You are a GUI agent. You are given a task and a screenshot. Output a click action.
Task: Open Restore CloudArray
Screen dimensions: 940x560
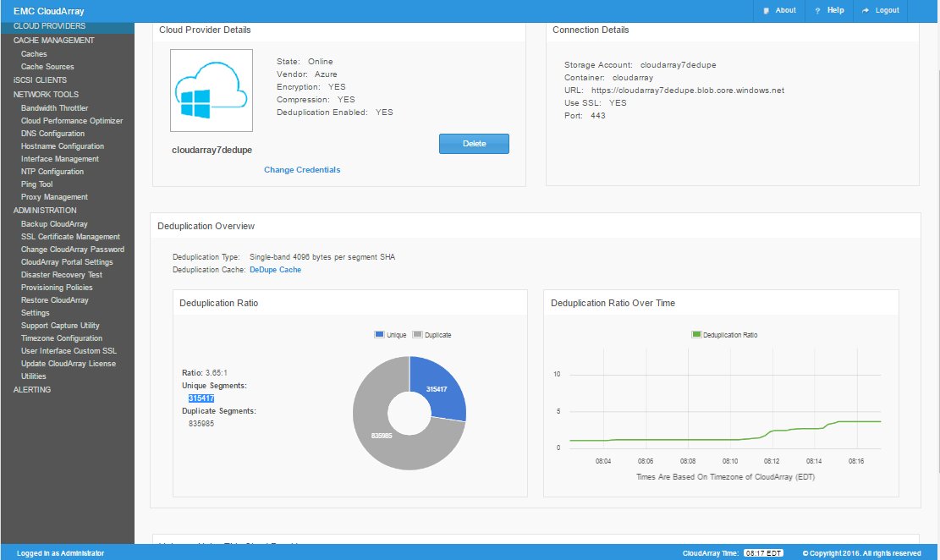point(54,299)
